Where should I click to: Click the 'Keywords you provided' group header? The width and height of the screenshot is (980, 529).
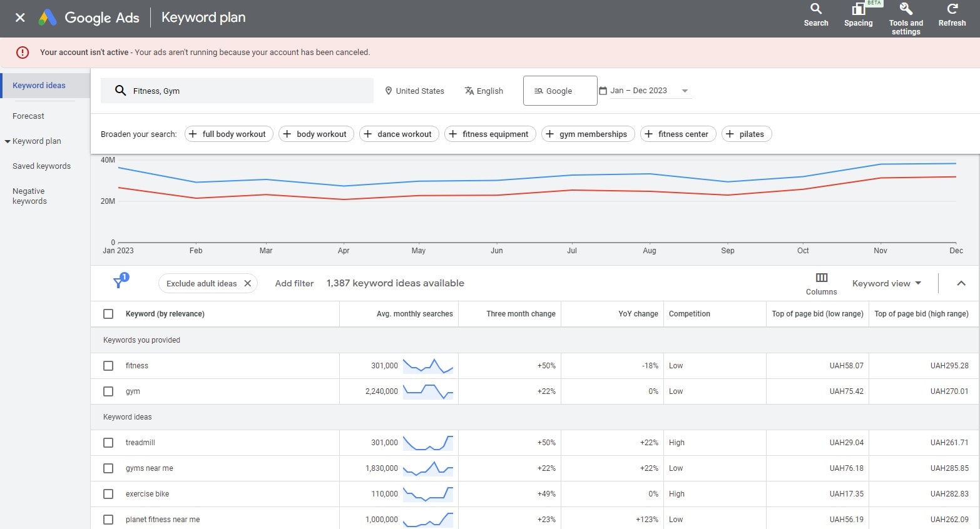141,340
